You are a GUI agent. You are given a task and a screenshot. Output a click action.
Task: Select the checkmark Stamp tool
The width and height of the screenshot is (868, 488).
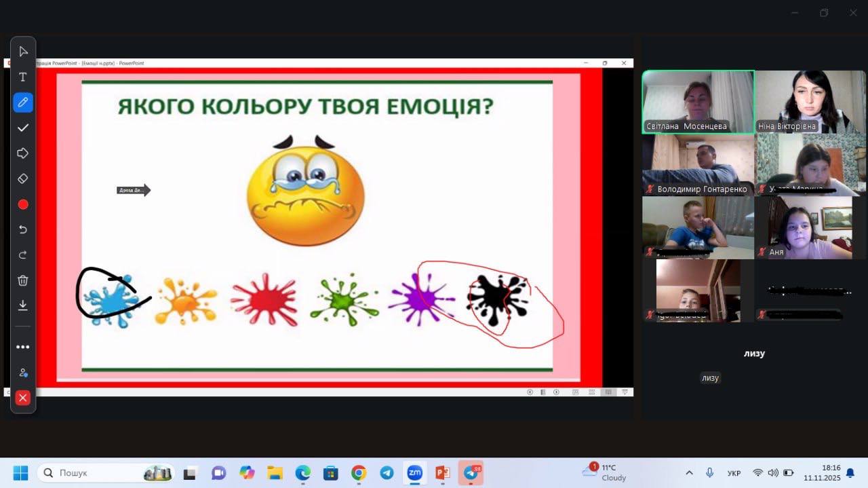[23, 128]
